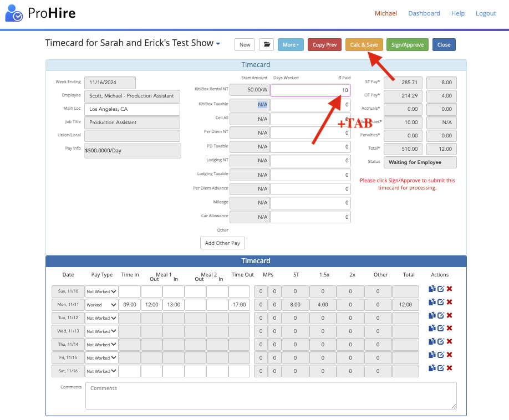This screenshot has width=509, height=420.
Task: Delete the Tue, 11/12 row
Action: pos(449,315)
